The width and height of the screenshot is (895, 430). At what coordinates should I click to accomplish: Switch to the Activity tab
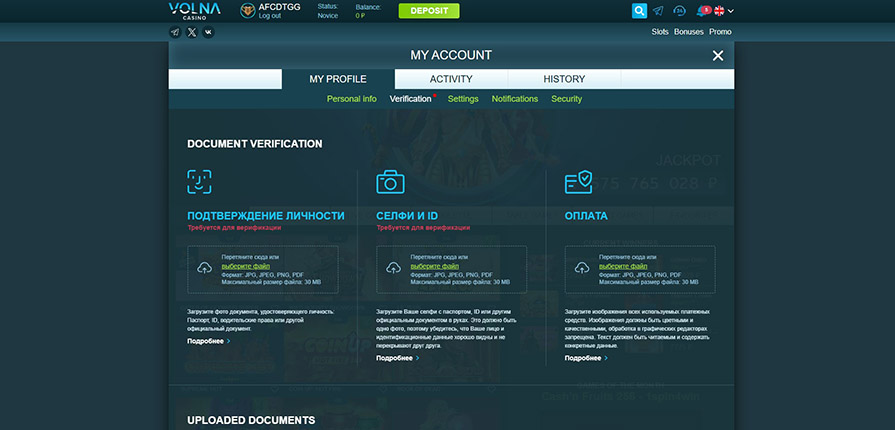tap(451, 79)
